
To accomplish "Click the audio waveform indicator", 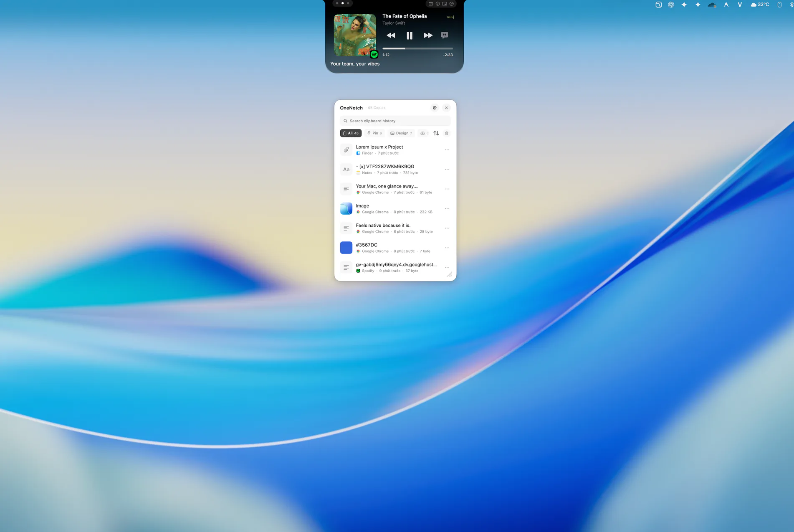I will coord(450,17).
